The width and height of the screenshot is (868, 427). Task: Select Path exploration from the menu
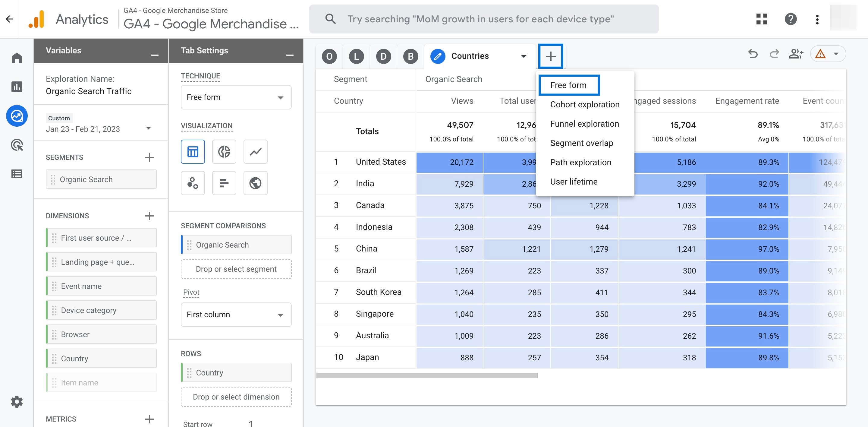tap(581, 162)
